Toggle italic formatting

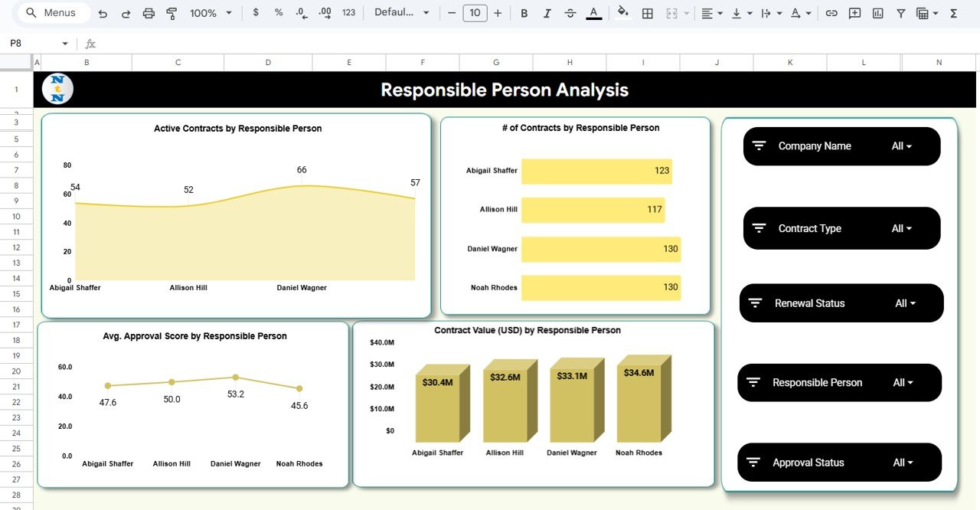[545, 13]
